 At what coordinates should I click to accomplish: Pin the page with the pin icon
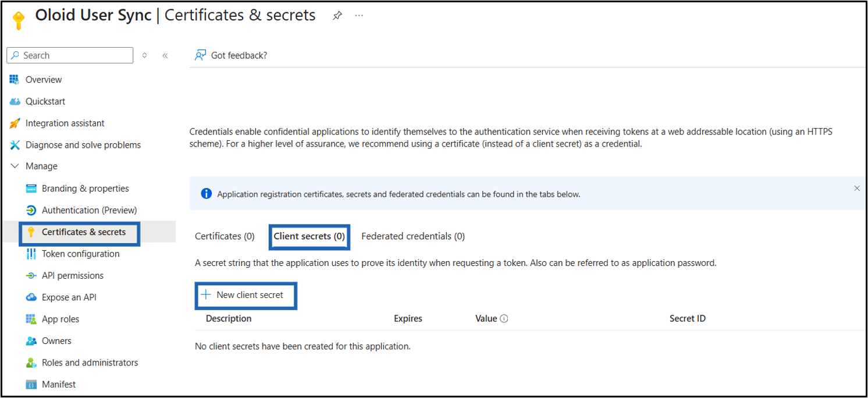click(337, 16)
